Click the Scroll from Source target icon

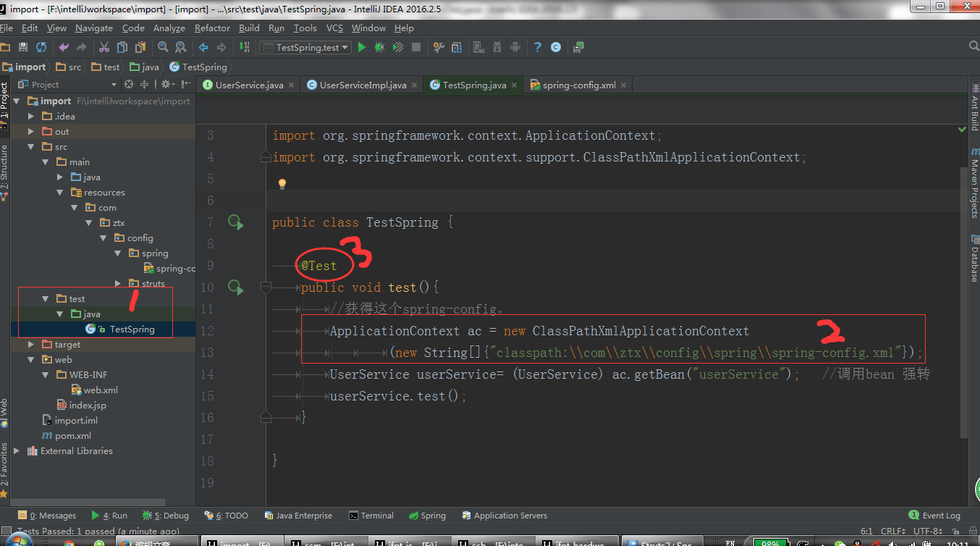pyautogui.click(x=129, y=85)
